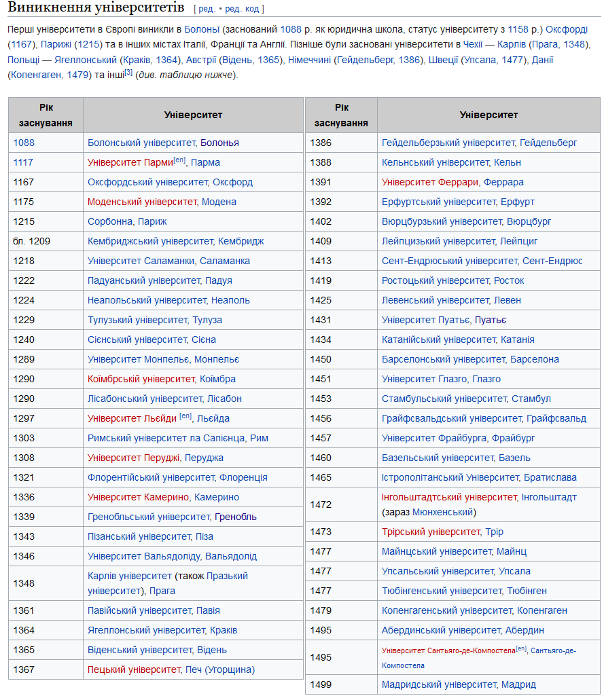Open Катанійський університет link

439,339
